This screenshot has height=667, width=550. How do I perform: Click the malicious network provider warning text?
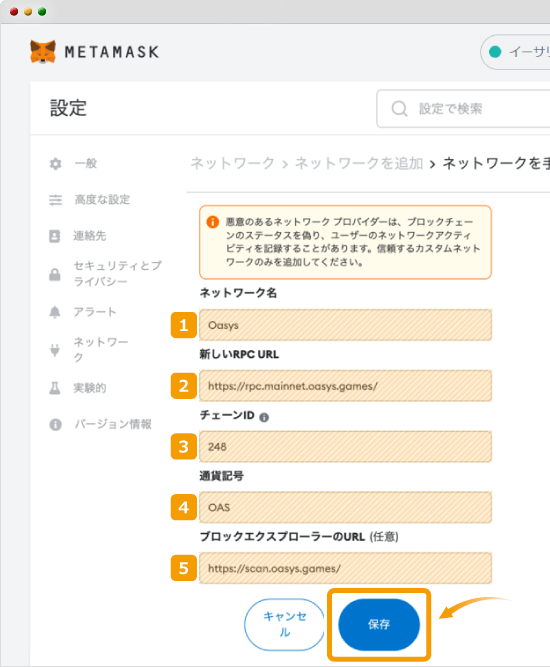353,242
